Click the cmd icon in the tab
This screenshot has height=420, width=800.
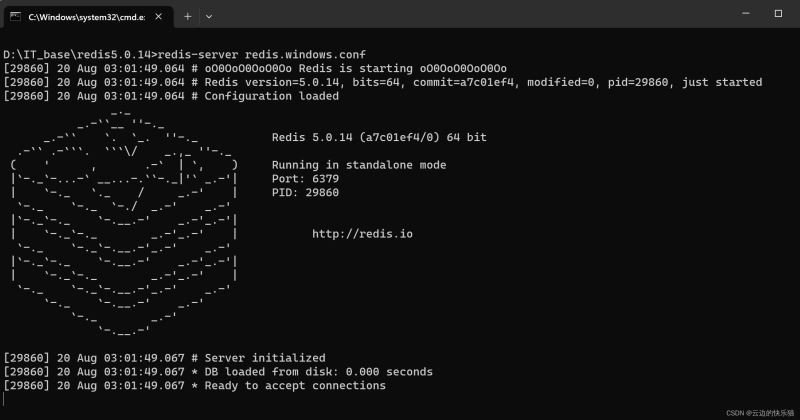pyautogui.click(x=16, y=16)
